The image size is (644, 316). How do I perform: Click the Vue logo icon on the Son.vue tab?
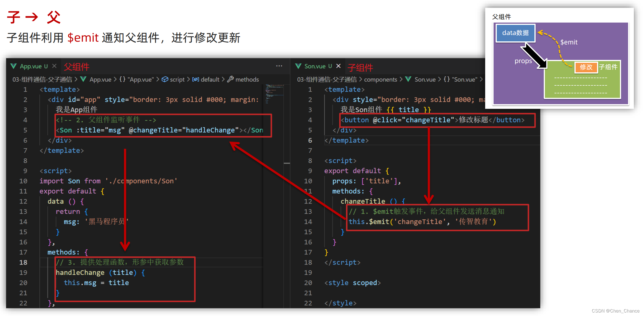[x=298, y=66]
